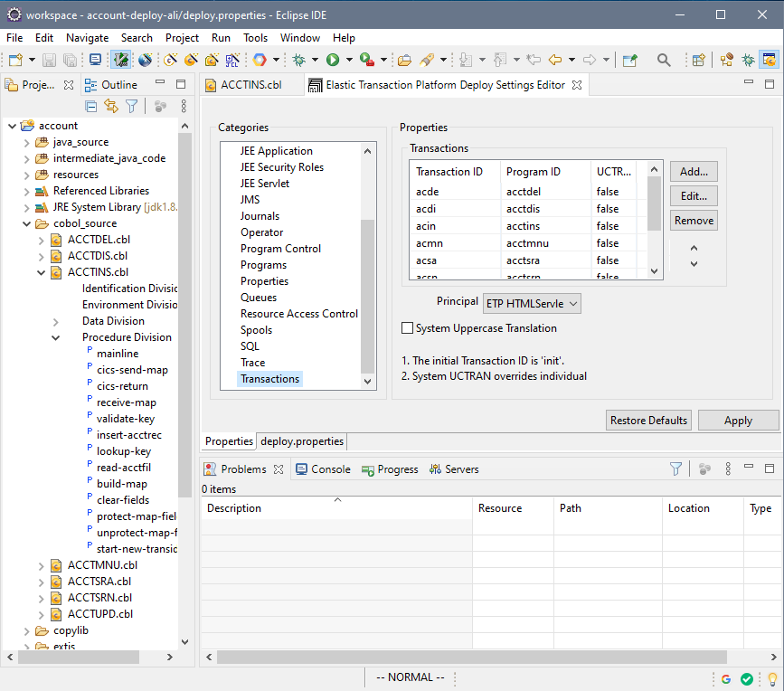Open the File menu
This screenshot has height=691, width=784.
click(x=14, y=38)
